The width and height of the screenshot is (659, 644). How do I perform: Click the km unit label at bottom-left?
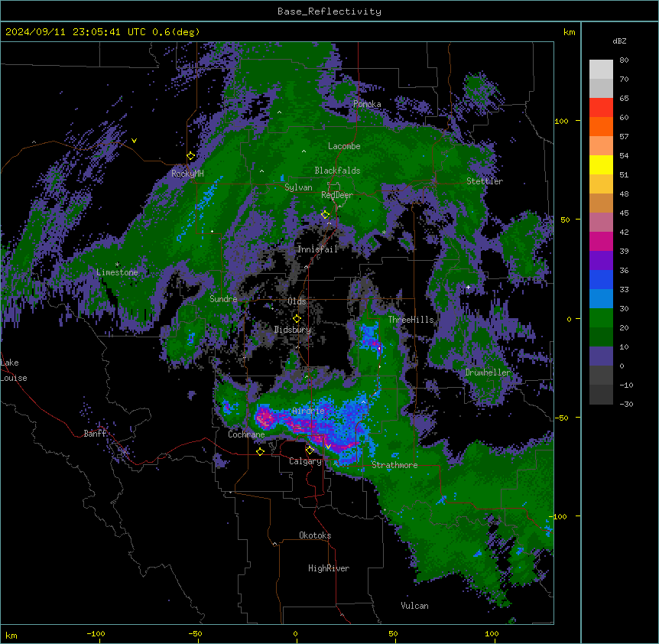point(11,636)
